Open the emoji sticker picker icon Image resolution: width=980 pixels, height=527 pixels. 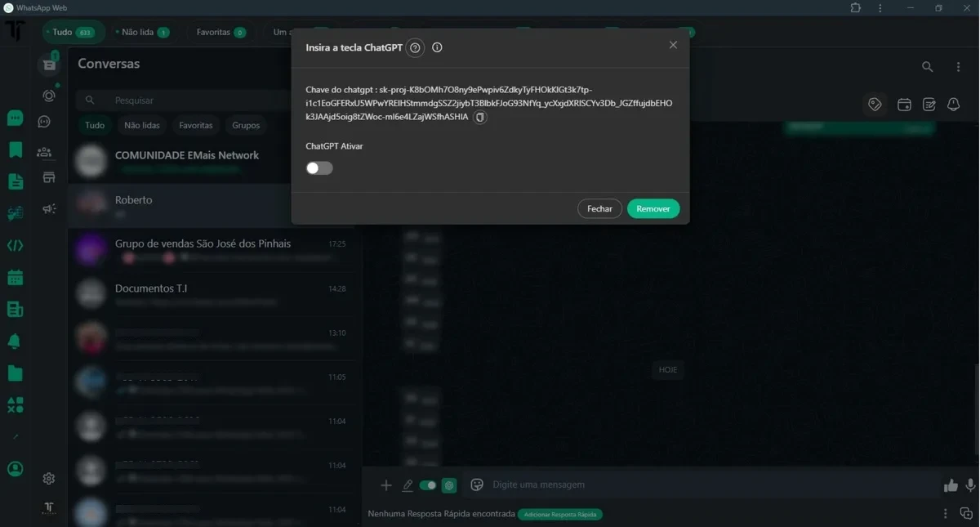point(478,485)
